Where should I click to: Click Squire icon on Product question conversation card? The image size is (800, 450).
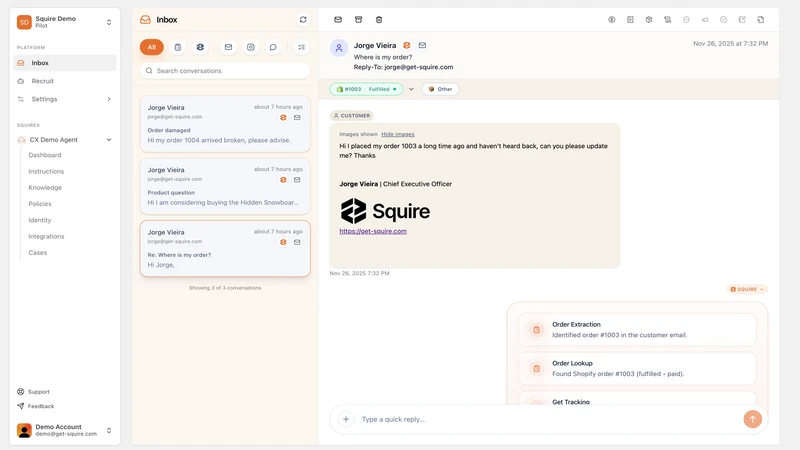[283, 180]
